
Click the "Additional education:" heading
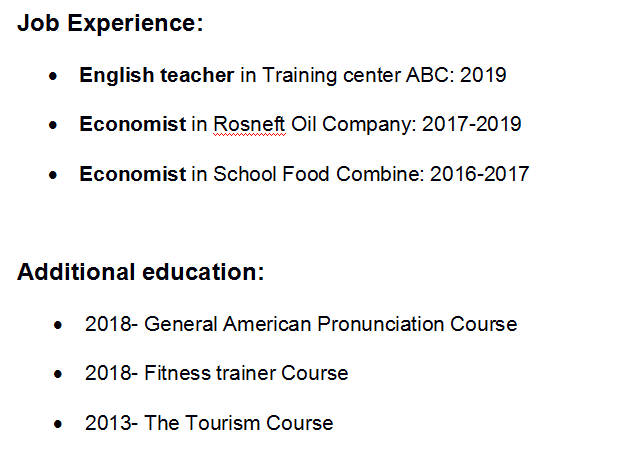pyautogui.click(x=140, y=272)
